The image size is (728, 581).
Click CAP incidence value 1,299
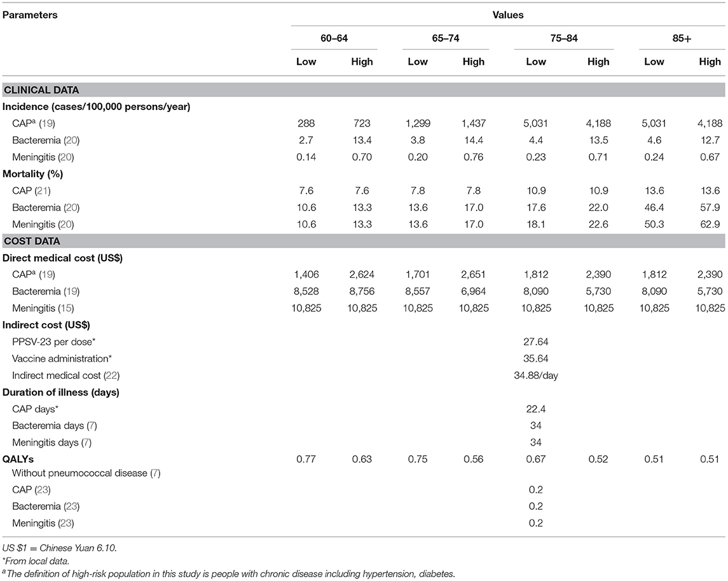click(417, 123)
